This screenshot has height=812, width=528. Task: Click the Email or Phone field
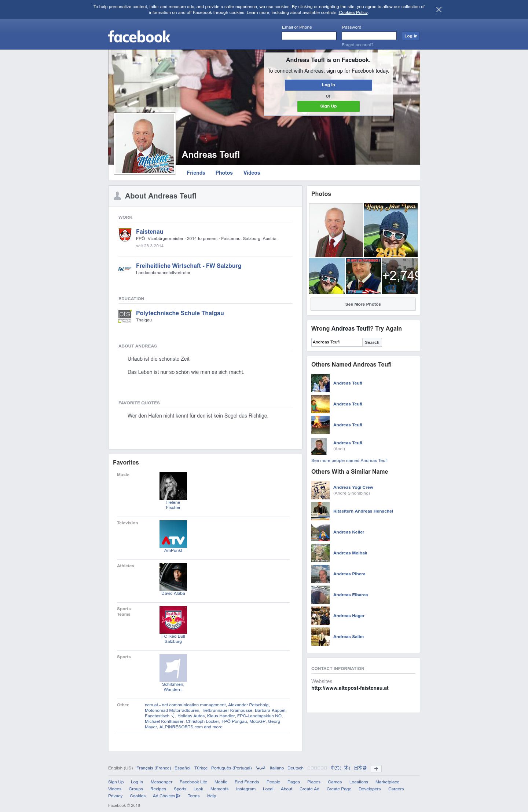click(x=309, y=36)
